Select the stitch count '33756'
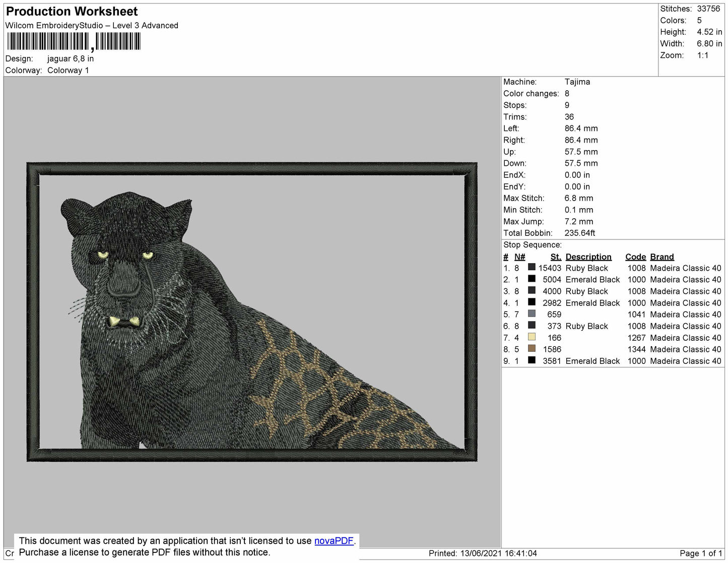The image size is (728, 563). tap(708, 9)
